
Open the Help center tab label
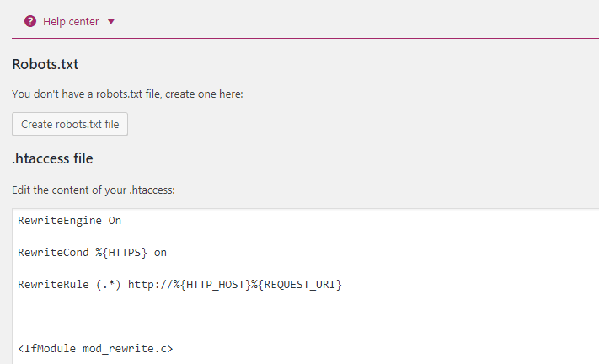click(71, 21)
